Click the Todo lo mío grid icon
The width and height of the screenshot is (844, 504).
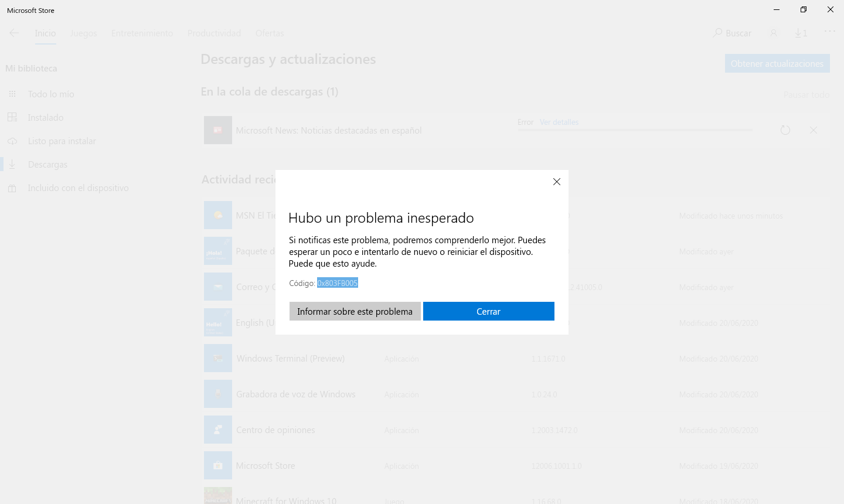12,94
